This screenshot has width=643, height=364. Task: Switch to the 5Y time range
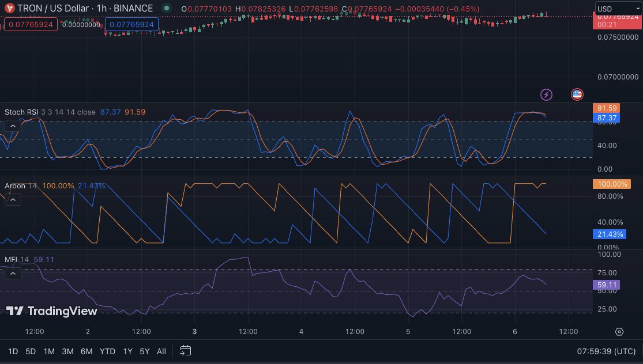(145, 351)
